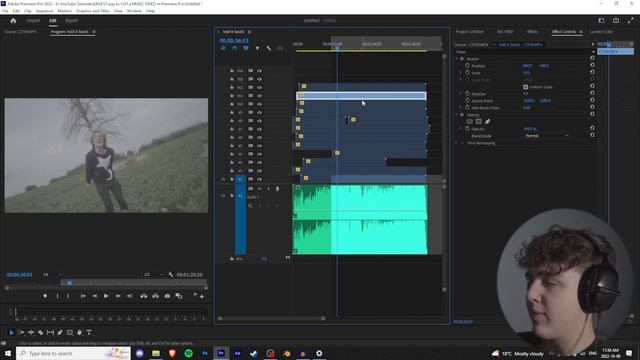Switch to the Export workspace
The height and width of the screenshot is (360, 640).
(x=71, y=20)
